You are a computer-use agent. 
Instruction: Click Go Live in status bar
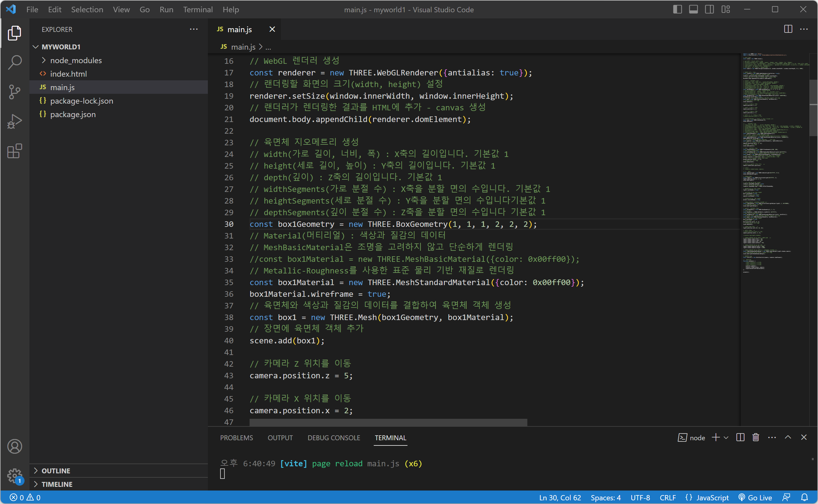click(755, 497)
